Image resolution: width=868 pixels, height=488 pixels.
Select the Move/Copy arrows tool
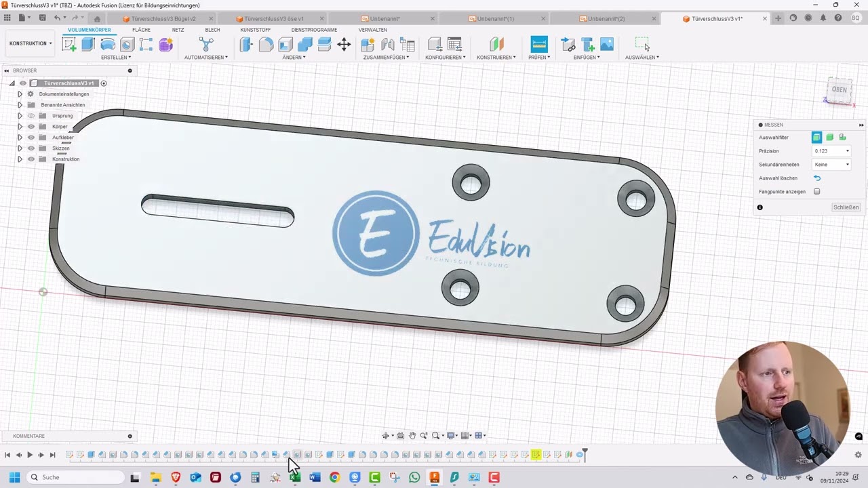[344, 45]
